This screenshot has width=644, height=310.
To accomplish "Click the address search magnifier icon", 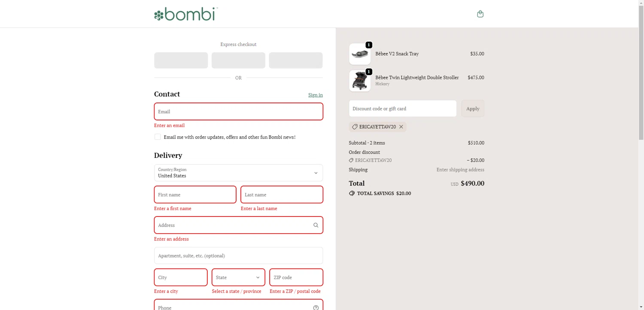I will [316, 225].
